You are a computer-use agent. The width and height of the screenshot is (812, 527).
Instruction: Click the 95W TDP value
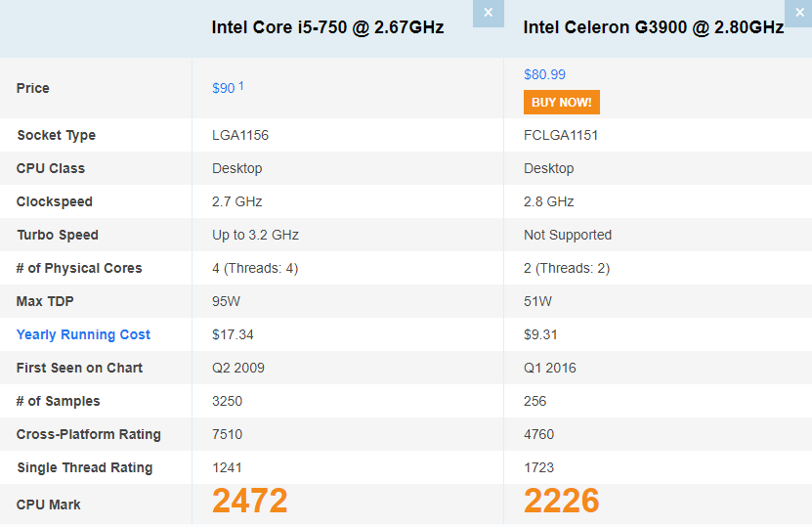(227, 301)
